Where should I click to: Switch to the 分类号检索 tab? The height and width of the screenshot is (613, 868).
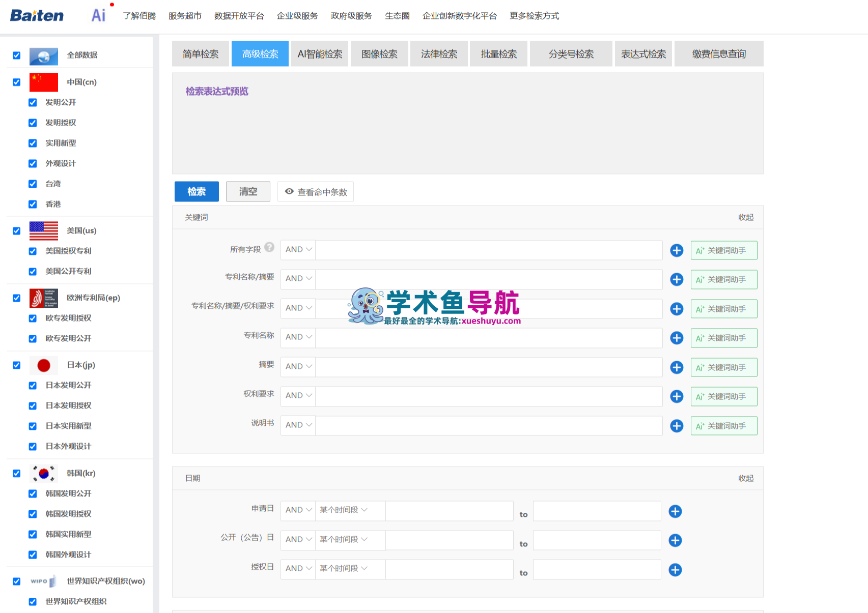(571, 54)
